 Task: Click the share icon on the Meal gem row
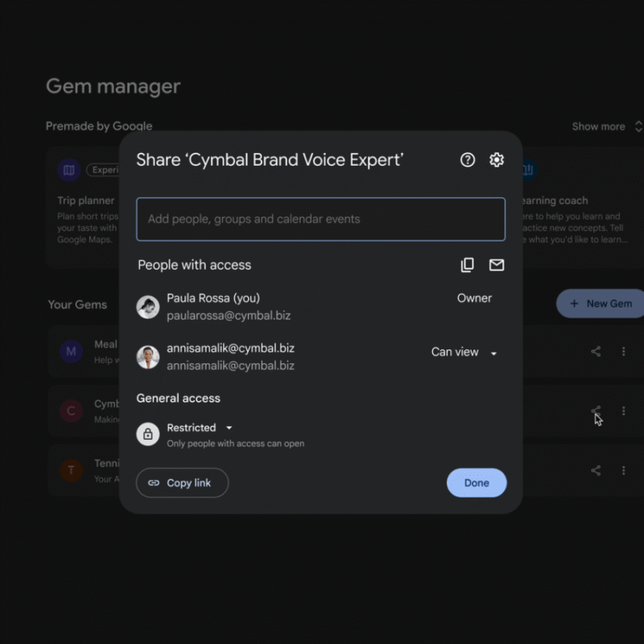pyautogui.click(x=595, y=352)
